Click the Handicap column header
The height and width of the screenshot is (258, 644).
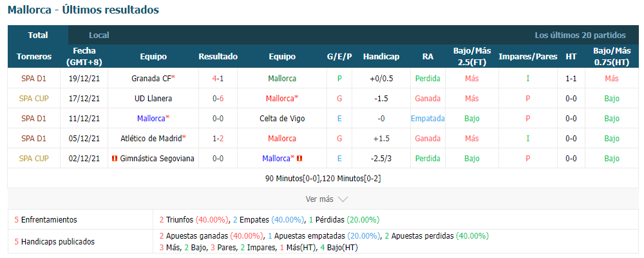(381, 57)
